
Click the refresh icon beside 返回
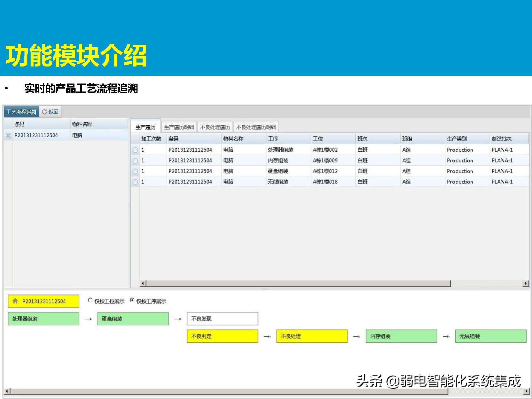click(x=44, y=112)
